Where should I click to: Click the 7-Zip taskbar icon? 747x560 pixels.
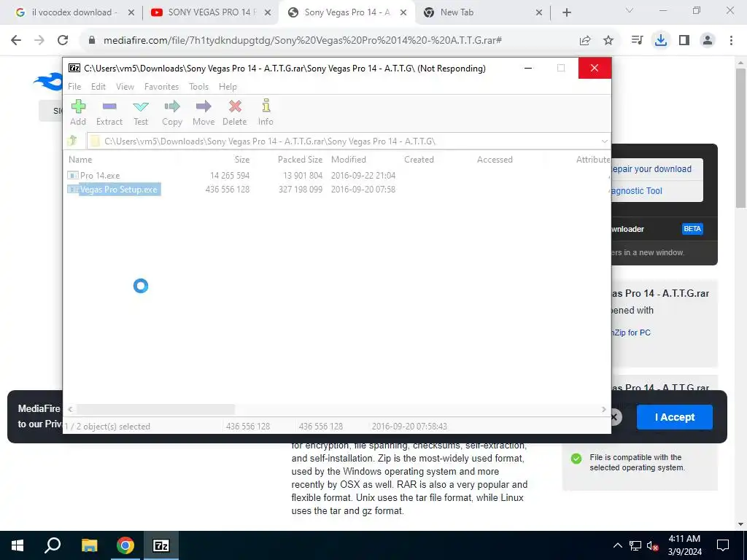point(161,545)
